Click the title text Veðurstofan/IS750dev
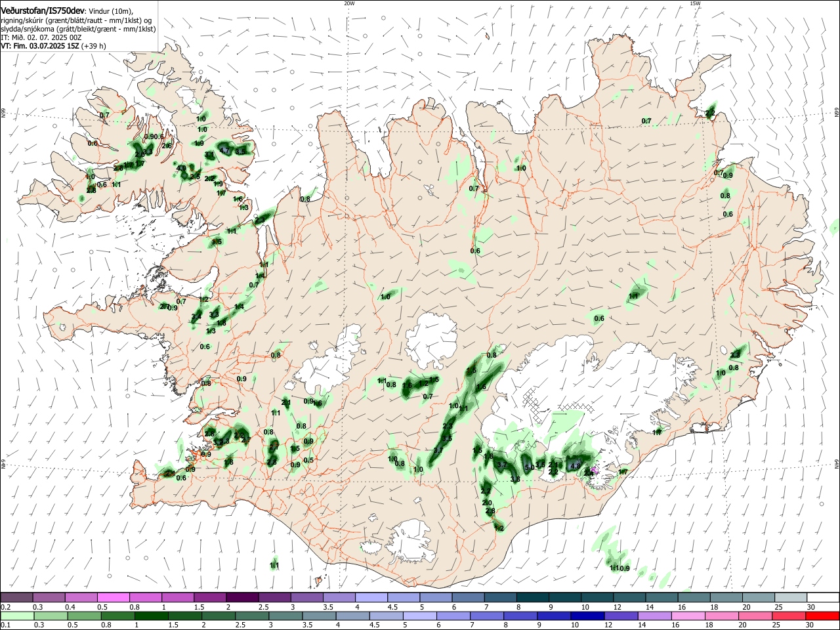 click(43, 10)
